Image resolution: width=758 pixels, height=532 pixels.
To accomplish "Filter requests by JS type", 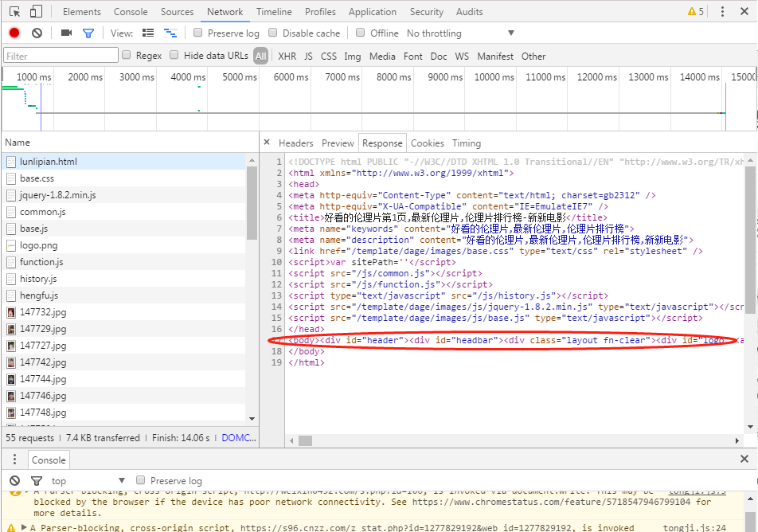I will [308, 56].
